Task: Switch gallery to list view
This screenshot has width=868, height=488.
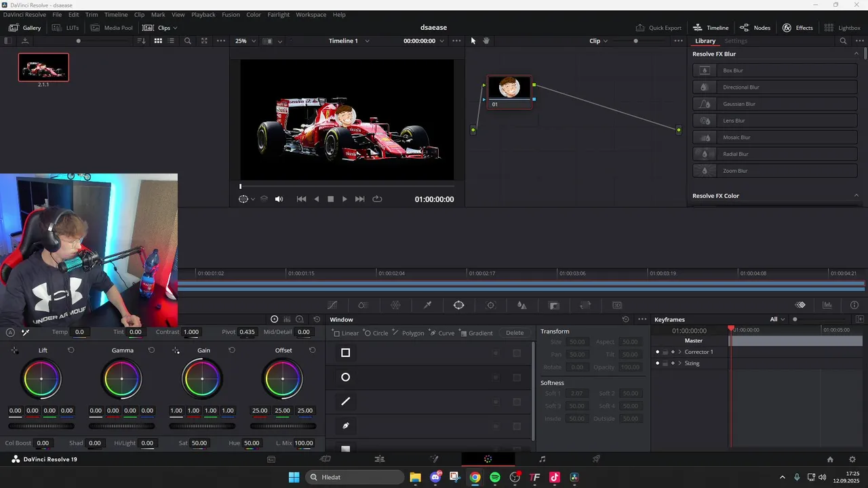Action: pyautogui.click(x=171, y=41)
